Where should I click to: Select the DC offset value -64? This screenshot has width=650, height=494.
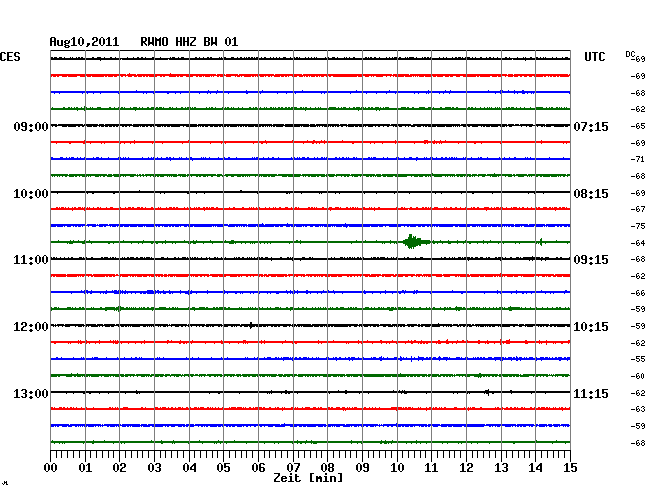[x=638, y=243]
